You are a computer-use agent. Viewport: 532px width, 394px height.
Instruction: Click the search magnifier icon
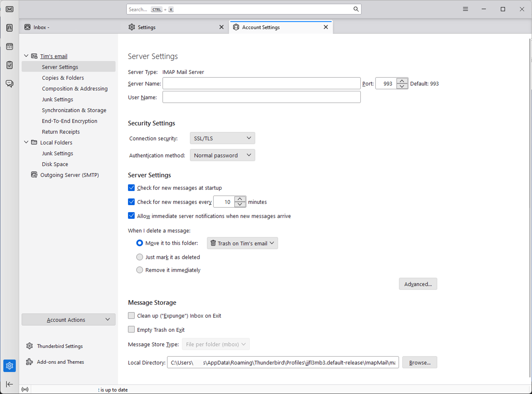click(x=356, y=9)
